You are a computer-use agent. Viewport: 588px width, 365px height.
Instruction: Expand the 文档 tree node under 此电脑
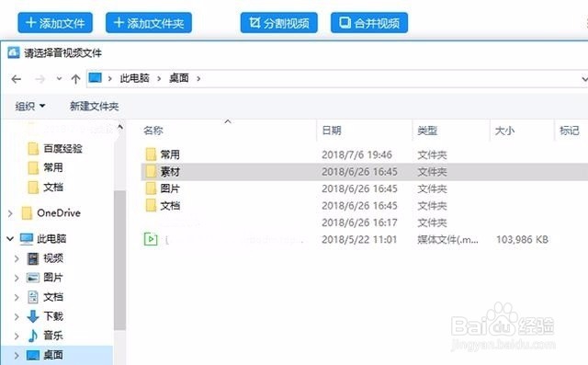click(17, 298)
